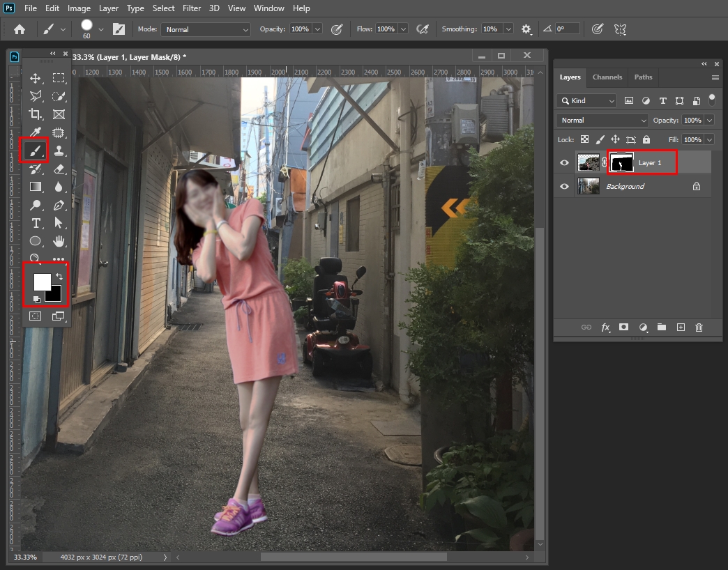The width and height of the screenshot is (728, 570).
Task: Select the Move tool
Action: point(35,78)
